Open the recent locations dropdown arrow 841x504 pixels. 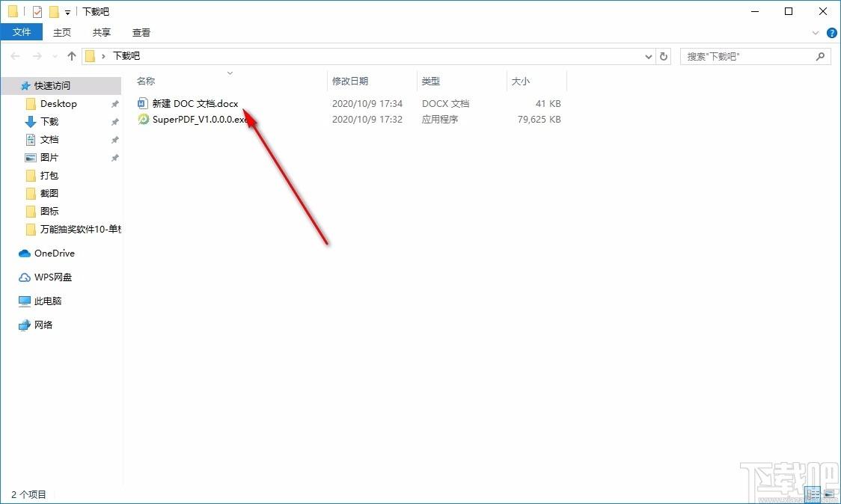pyautogui.click(x=55, y=56)
